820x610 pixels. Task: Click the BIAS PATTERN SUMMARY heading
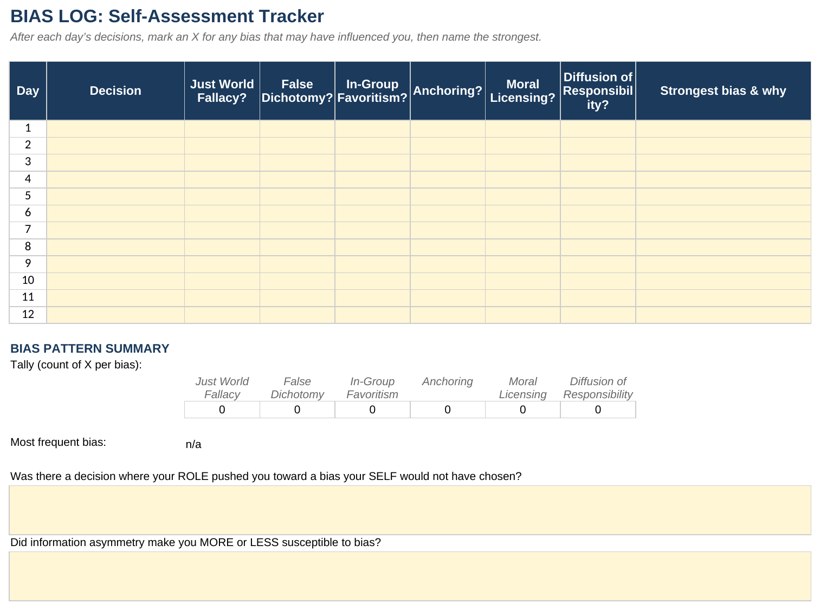pos(89,348)
